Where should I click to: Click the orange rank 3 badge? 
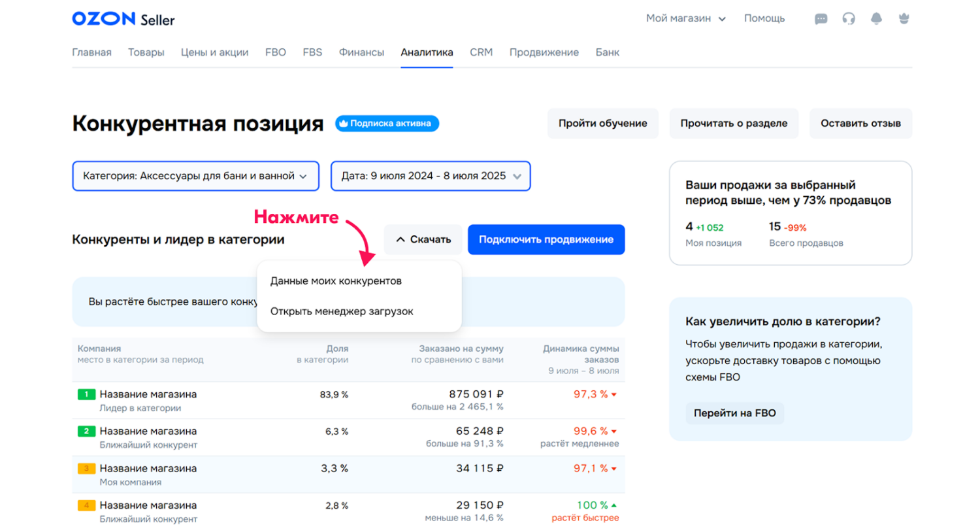[87, 468]
